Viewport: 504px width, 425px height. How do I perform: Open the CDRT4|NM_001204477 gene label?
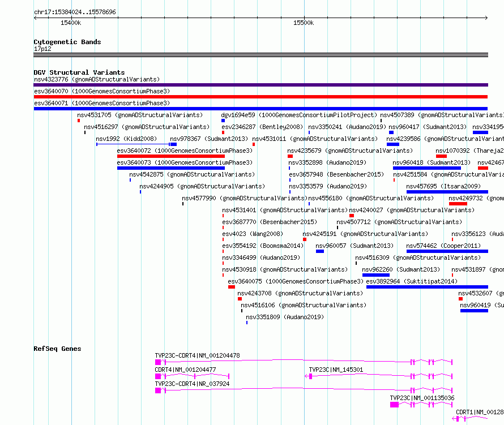tap(186, 370)
